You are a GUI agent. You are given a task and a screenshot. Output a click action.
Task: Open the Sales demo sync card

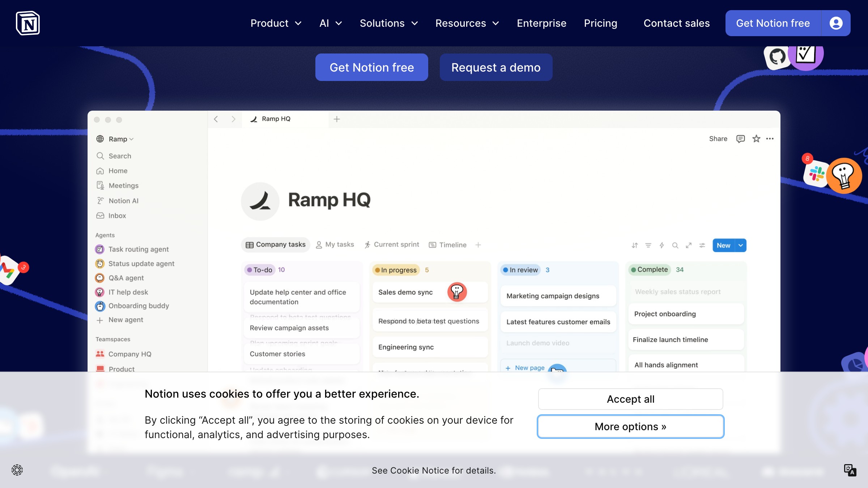point(405,292)
